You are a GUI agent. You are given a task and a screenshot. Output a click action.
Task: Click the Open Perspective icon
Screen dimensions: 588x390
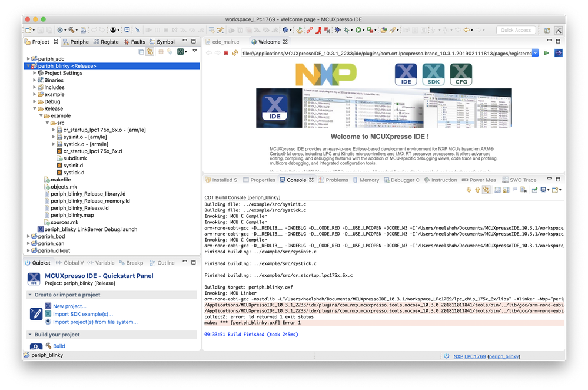coord(547,31)
